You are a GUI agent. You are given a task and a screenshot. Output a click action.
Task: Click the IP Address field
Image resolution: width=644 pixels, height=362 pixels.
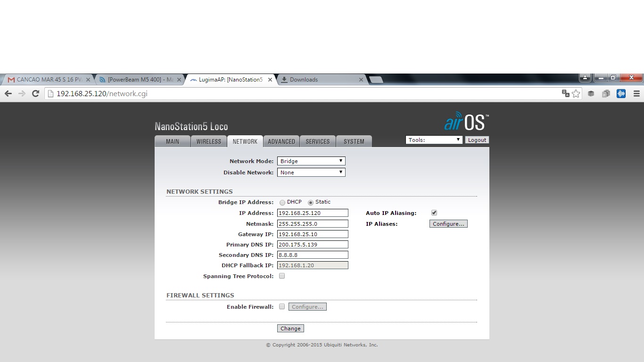313,213
